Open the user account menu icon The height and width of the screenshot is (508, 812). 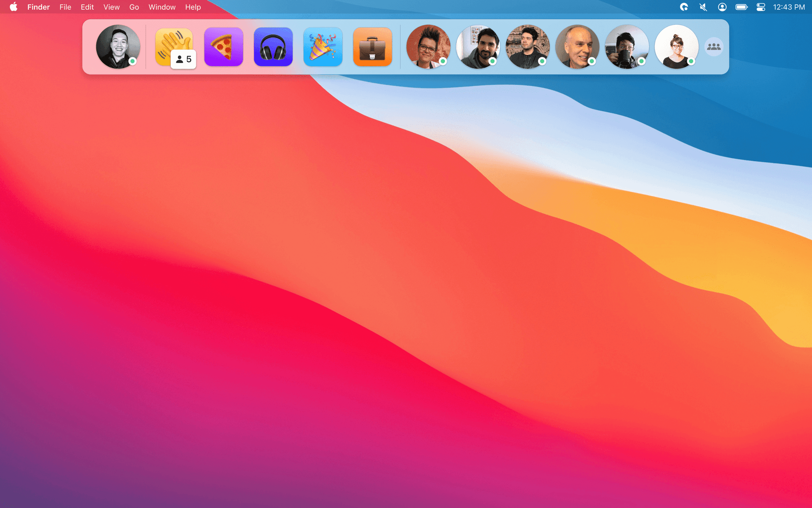pyautogui.click(x=722, y=7)
